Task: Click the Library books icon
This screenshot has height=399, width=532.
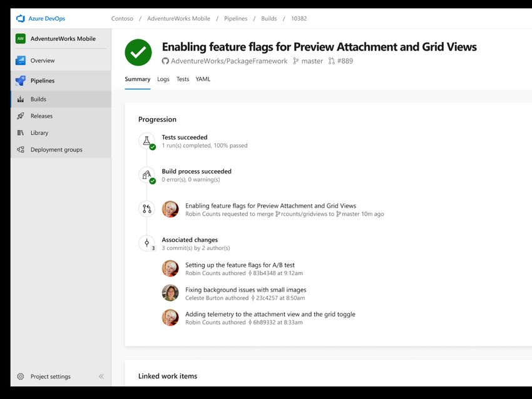Action: coord(21,133)
